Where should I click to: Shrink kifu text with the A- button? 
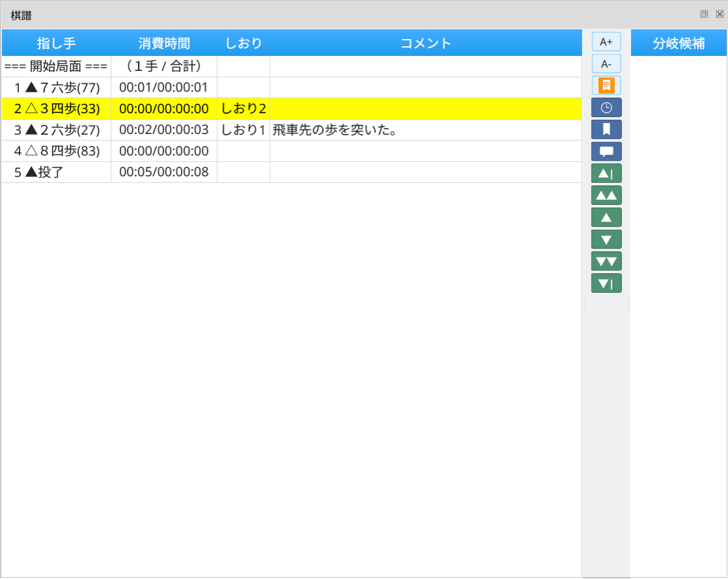606,64
